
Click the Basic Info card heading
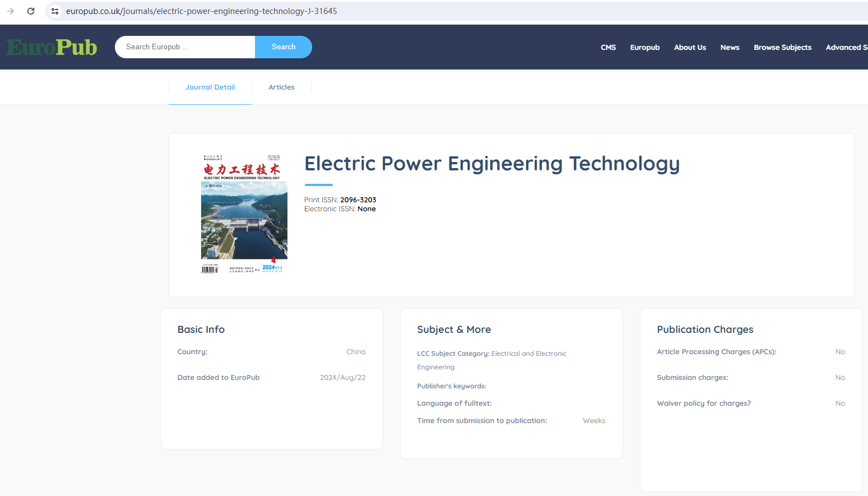(201, 330)
